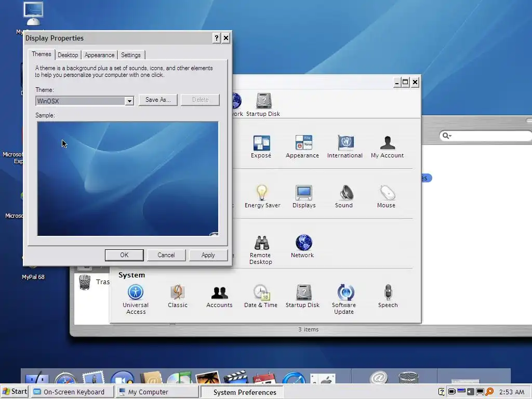
Task: Open the Displays preference icon
Action: 303,193
